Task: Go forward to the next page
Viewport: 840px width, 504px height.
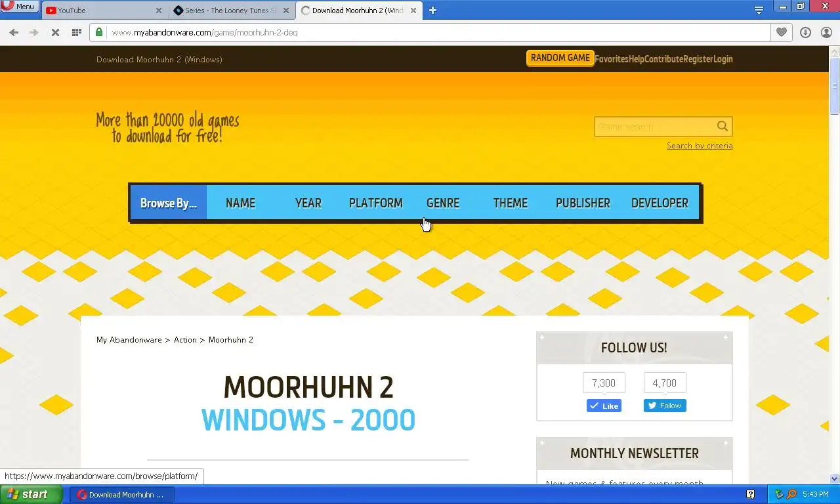Action: [x=34, y=32]
